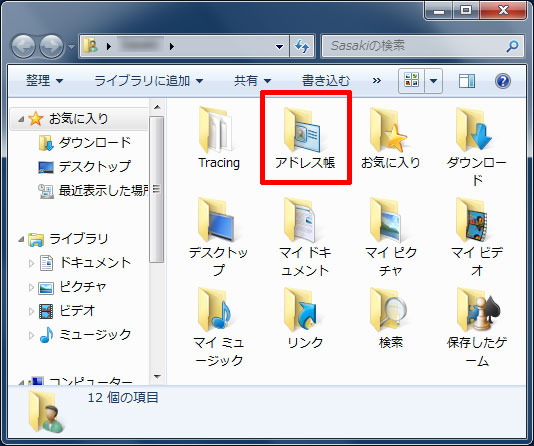The width and height of the screenshot is (534, 446).
Task: Select ビデオ library in sidebar
Action: [67, 311]
